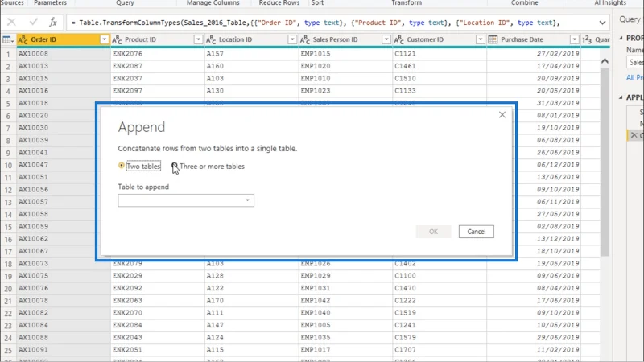Select row number 25 header
The height and width of the screenshot is (362, 644).
click(8, 350)
